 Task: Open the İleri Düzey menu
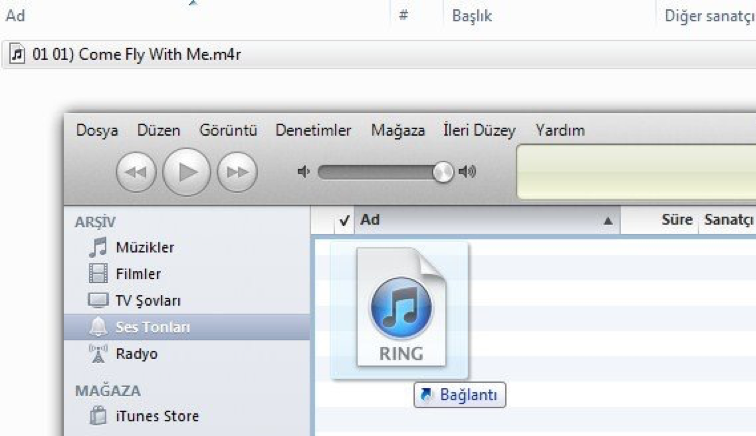[x=480, y=130]
